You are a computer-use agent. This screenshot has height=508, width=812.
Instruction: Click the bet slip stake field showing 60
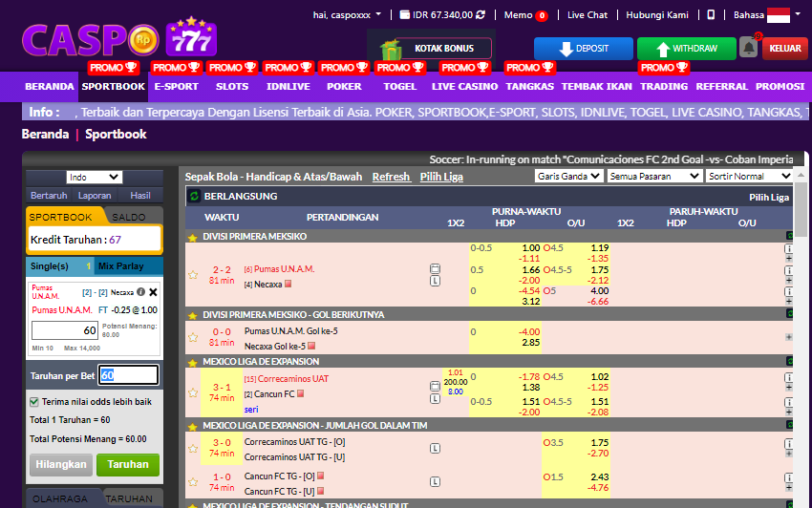tap(65, 330)
